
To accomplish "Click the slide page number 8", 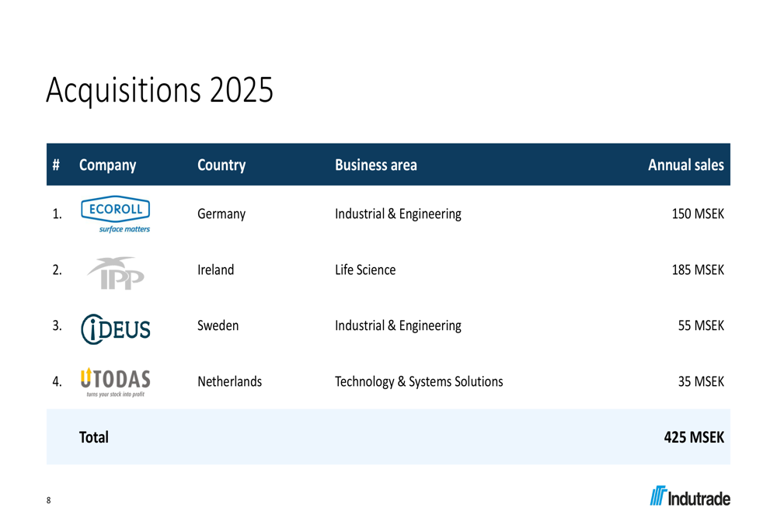I will click(x=48, y=500).
